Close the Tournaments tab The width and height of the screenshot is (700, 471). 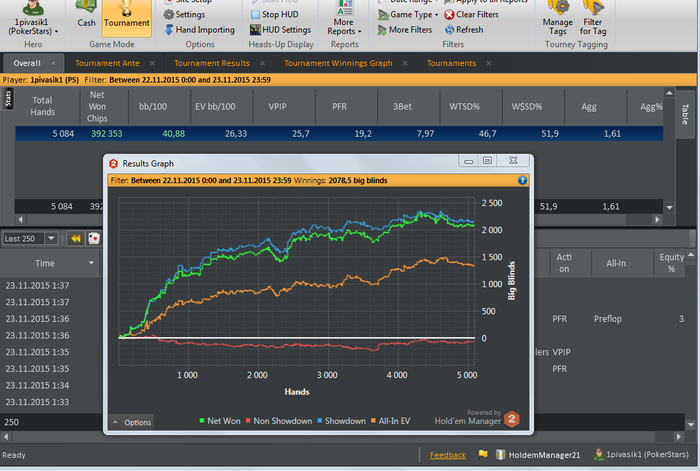(489, 63)
